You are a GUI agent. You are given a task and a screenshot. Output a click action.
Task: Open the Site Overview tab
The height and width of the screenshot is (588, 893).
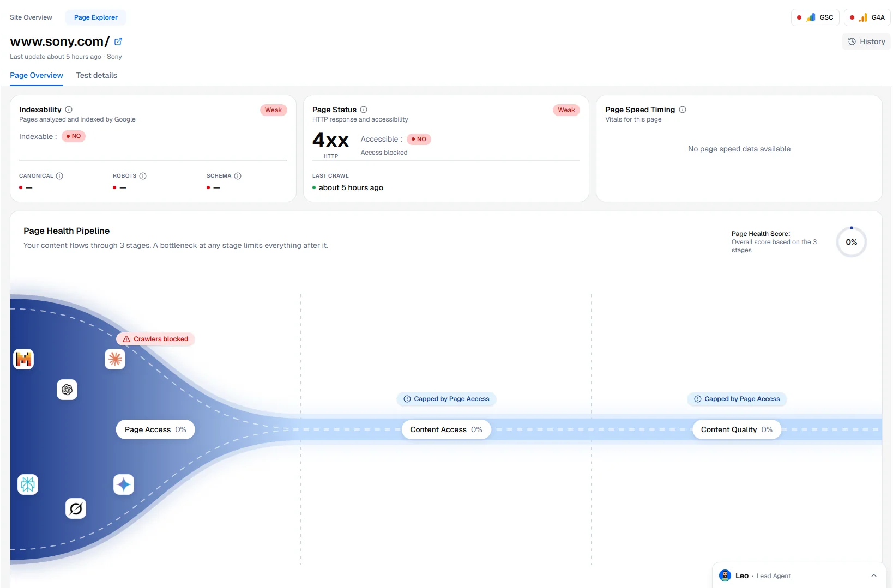tap(31, 17)
